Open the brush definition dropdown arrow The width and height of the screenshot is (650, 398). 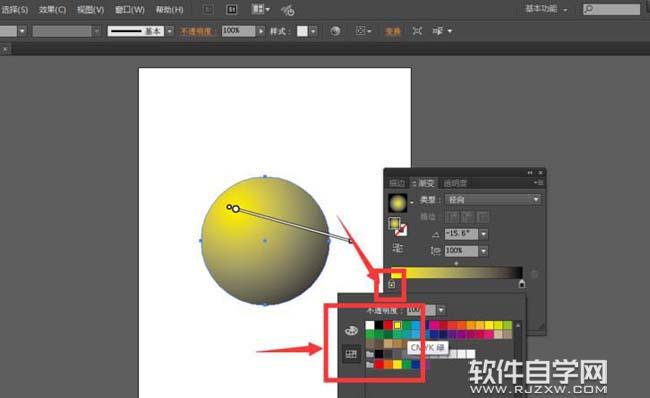(170, 31)
